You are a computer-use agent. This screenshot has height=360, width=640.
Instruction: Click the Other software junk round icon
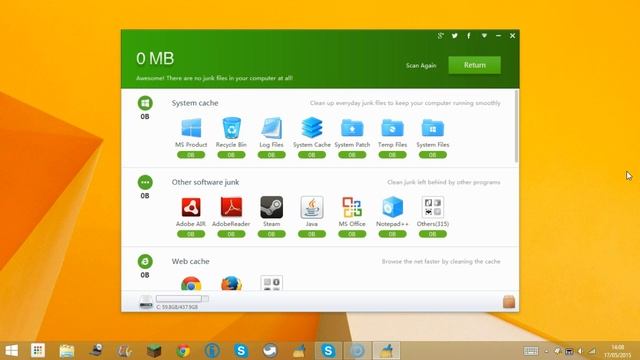point(145,182)
